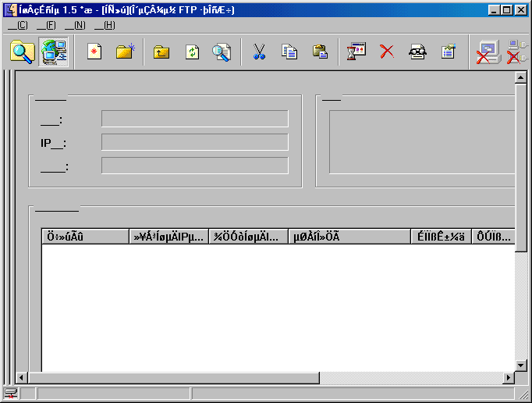The image size is (532, 403).
Task: Click the new folder icon with sparkle
Action: [125, 52]
